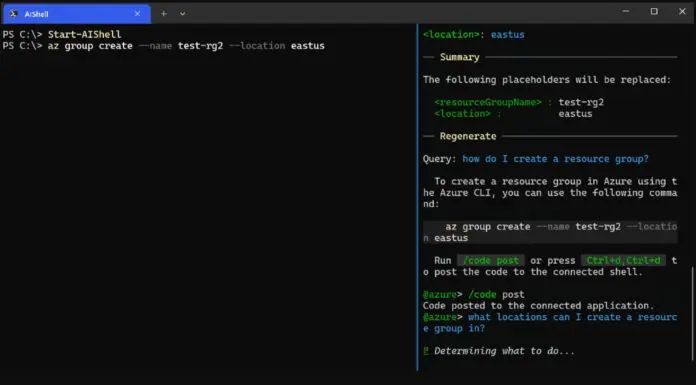This screenshot has height=385, width=696.
Task: Click the Summary section header
Action: click(459, 57)
